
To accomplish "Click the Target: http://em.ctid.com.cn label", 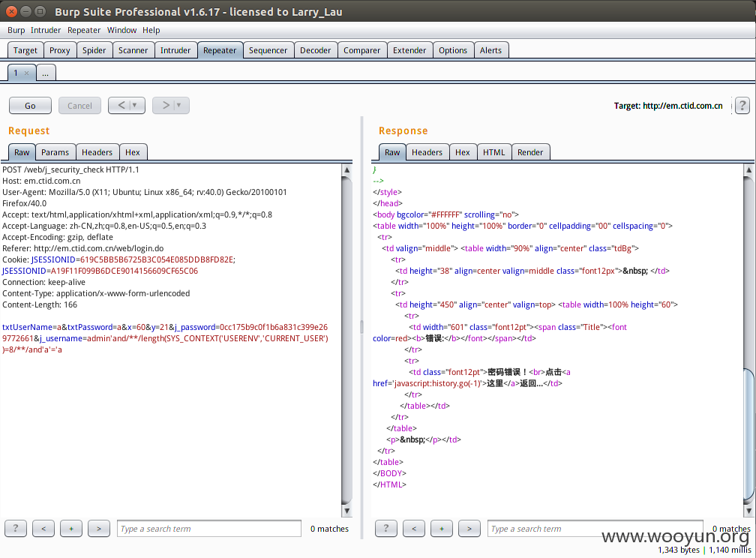I will point(668,106).
